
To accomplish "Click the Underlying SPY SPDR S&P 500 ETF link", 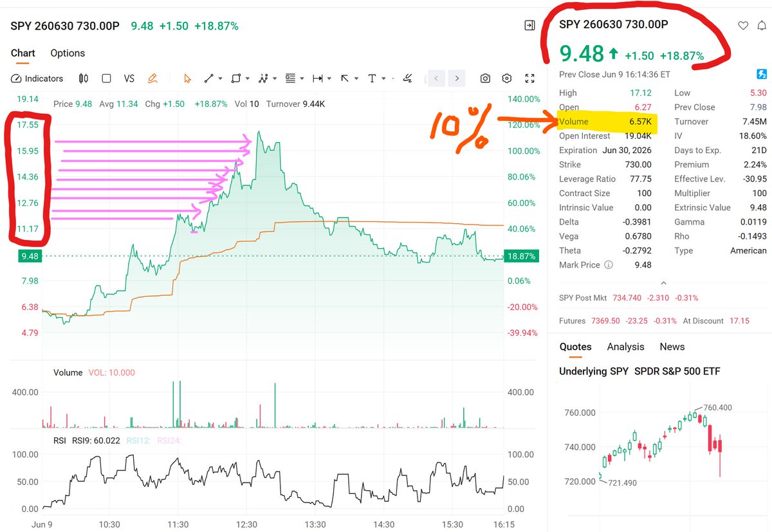I will coord(639,371).
